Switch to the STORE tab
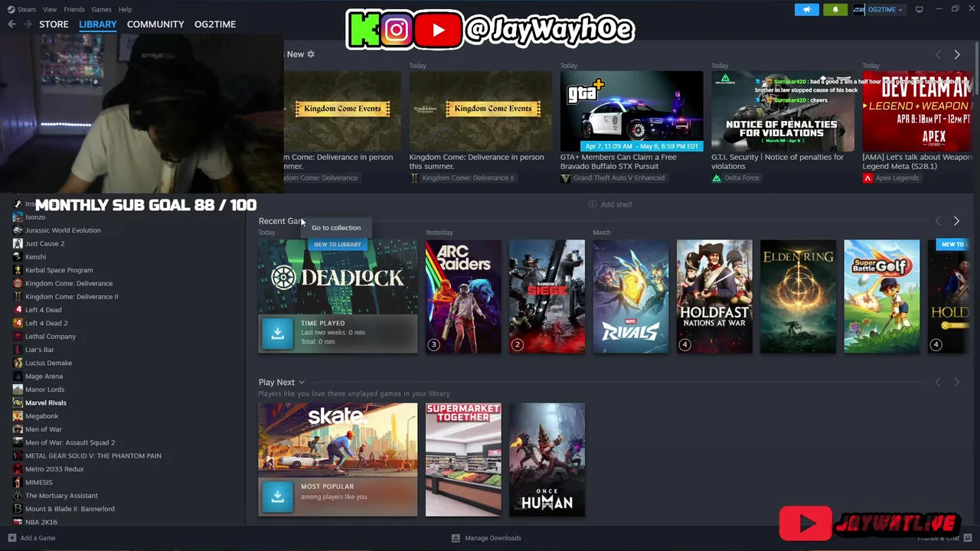 (54, 24)
